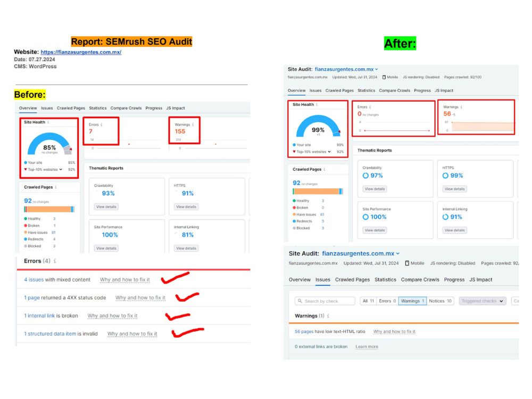Open the Triggered checks dropdown
Viewport: 532px width, 399px height.
483,301
